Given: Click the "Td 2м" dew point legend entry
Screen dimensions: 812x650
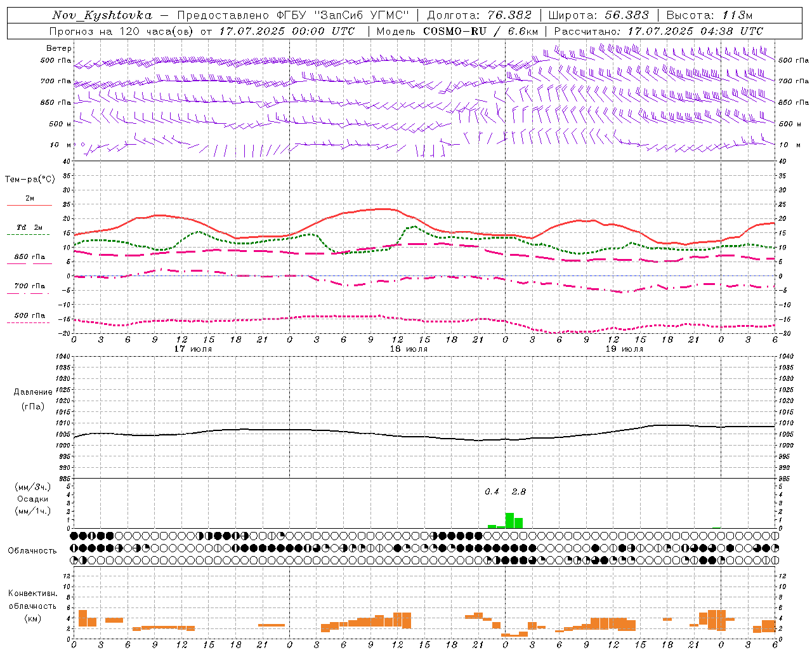Looking at the screenshot, I should coord(30,227).
